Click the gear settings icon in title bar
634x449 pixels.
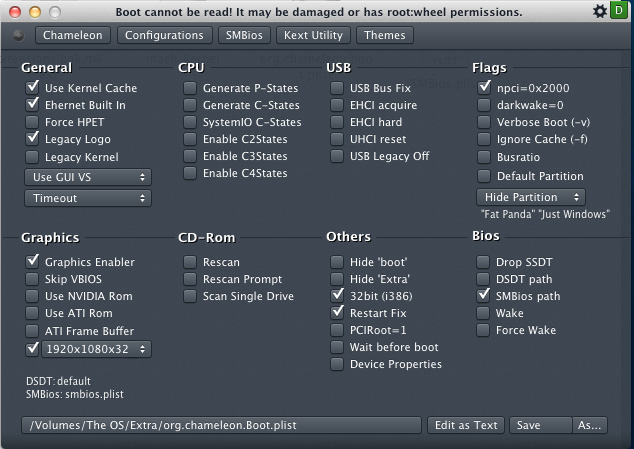pos(600,11)
